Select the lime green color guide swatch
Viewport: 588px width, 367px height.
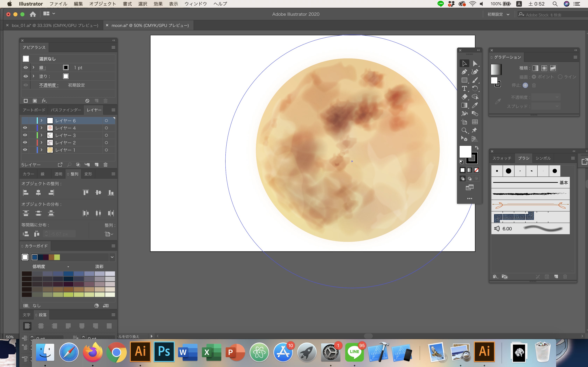click(57, 257)
